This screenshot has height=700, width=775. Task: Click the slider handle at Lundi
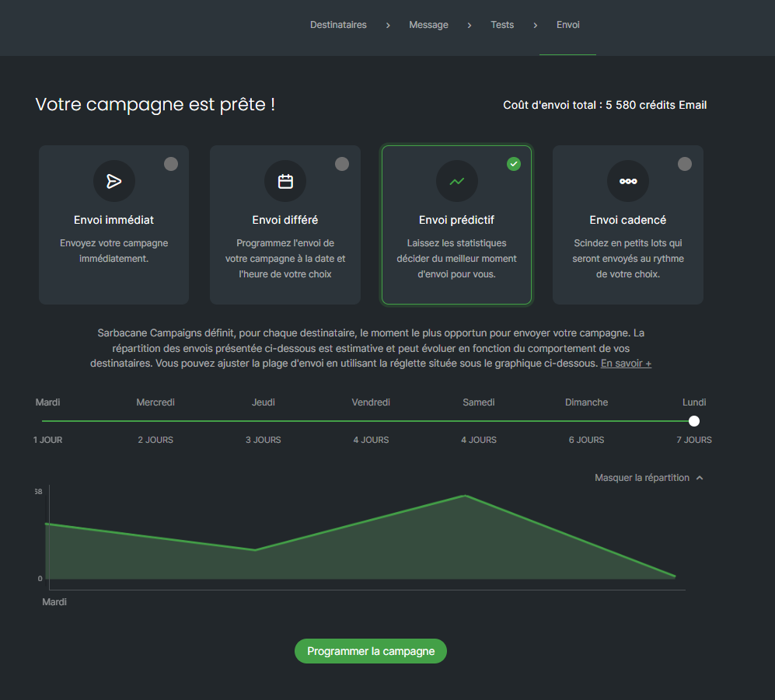[x=694, y=421]
